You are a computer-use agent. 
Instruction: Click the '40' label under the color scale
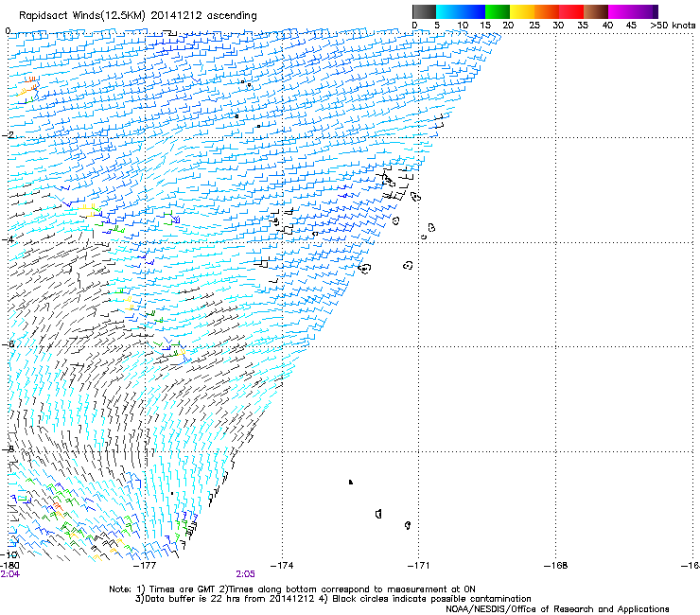tap(607, 26)
